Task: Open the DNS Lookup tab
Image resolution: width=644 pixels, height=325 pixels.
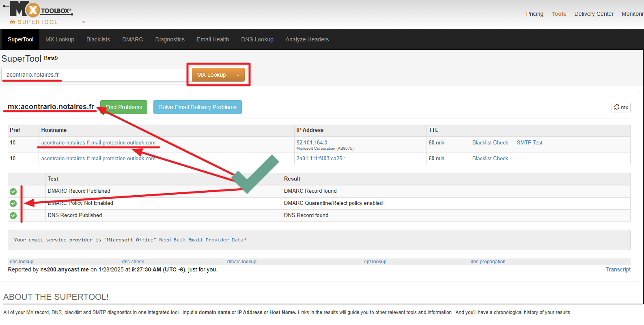Action: (257, 39)
